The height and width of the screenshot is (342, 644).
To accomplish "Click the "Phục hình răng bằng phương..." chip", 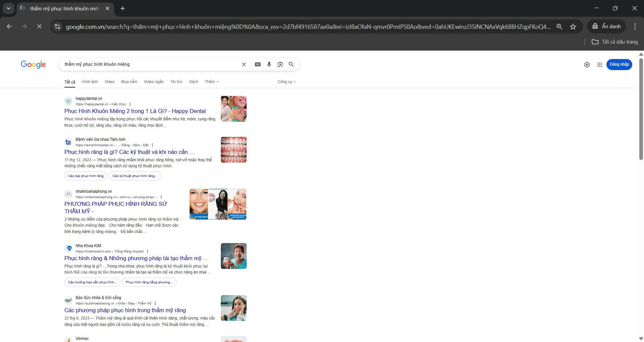I will pyautogui.click(x=149, y=282).
